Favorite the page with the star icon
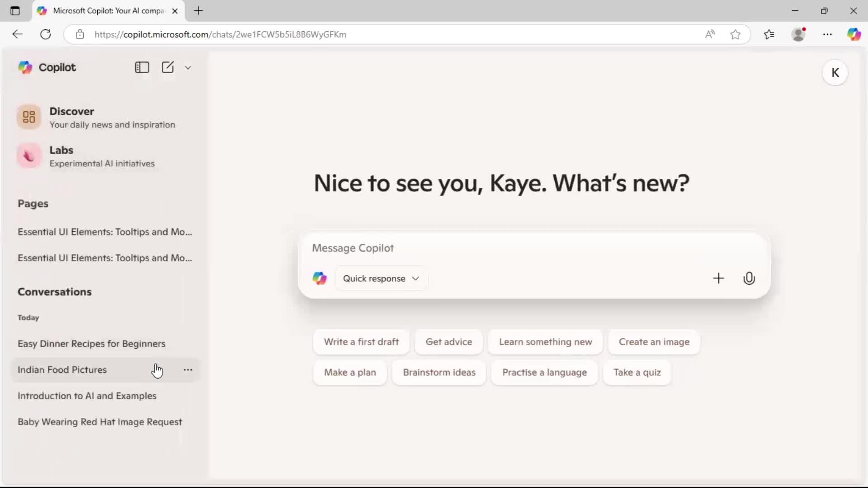The height and width of the screenshot is (488, 868). click(x=735, y=34)
